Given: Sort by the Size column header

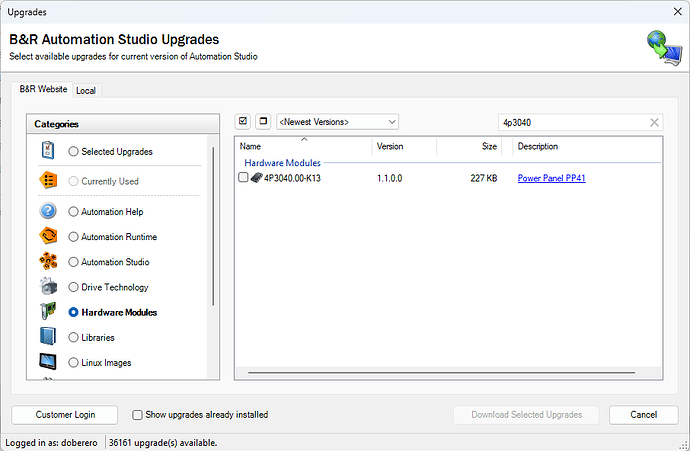Looking at the screenshot, I should 469,147.
